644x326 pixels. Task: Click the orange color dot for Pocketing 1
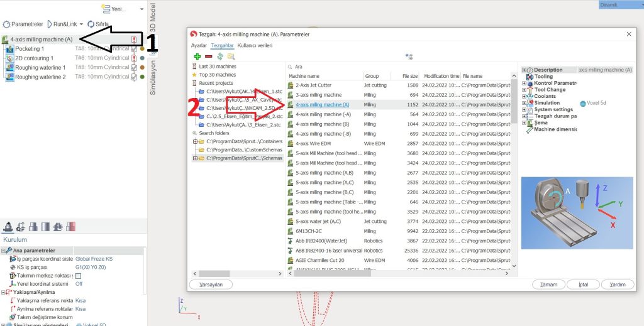(x=143, y=49)
